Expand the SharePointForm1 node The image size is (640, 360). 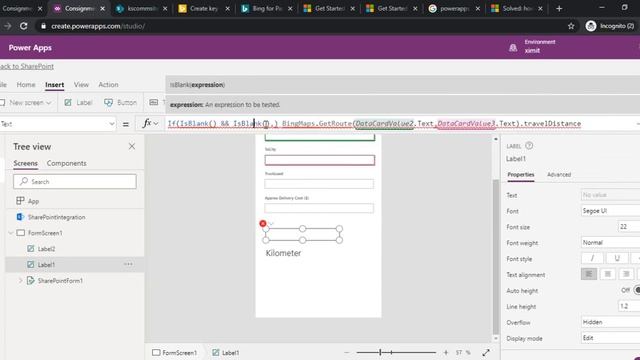pos(20,280)
